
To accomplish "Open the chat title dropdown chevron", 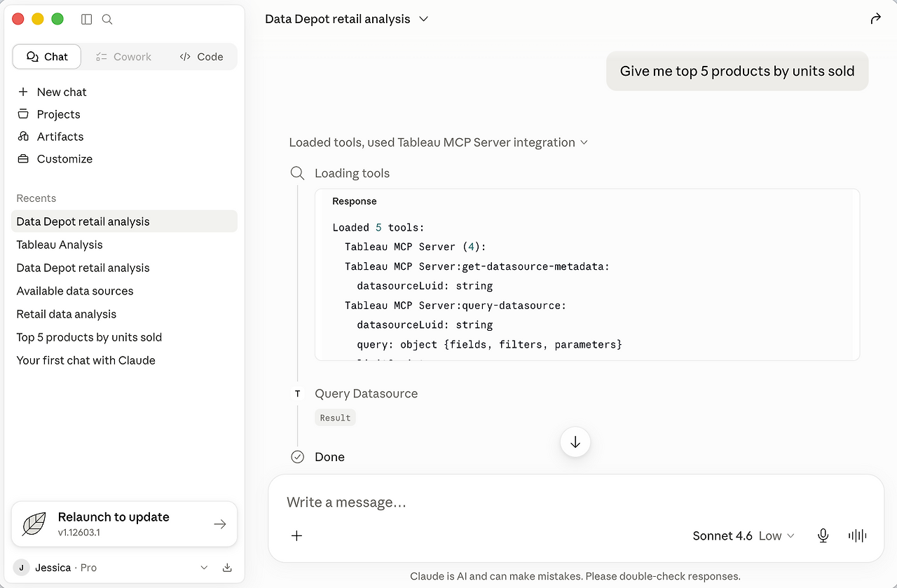I will tap(423, 19).
